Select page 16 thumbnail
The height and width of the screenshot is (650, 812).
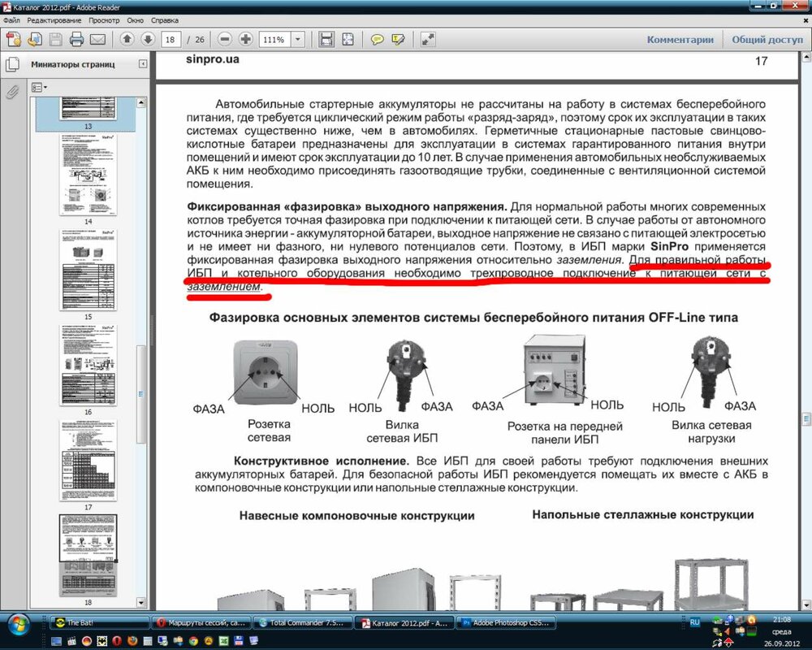(87, 365)
